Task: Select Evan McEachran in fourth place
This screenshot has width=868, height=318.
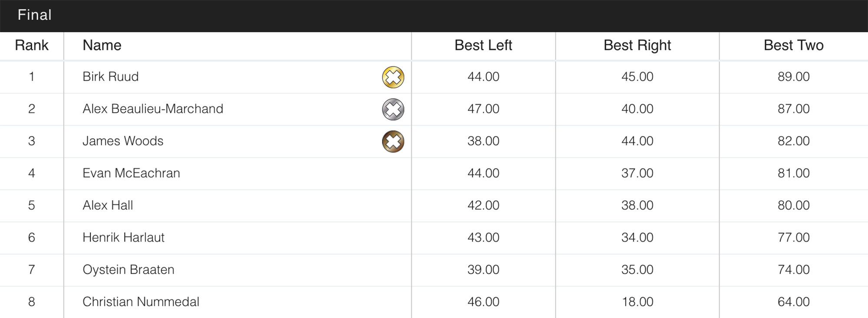Action: [131, 173]
